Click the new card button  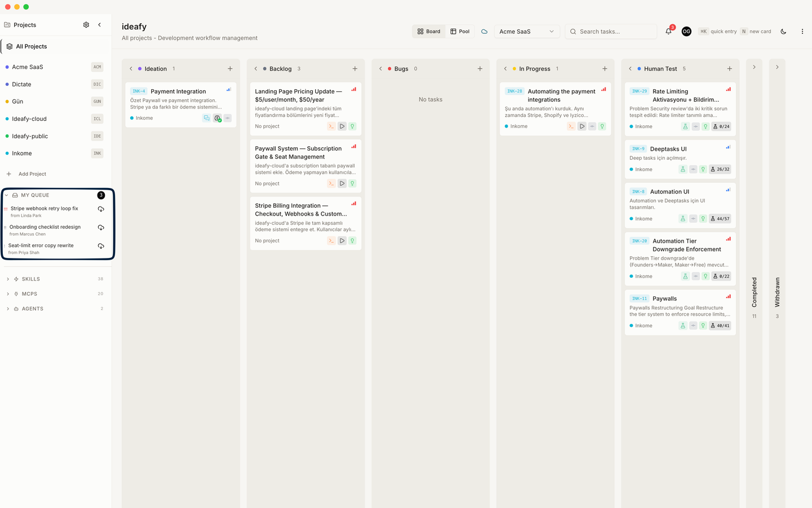click(756, 32)
